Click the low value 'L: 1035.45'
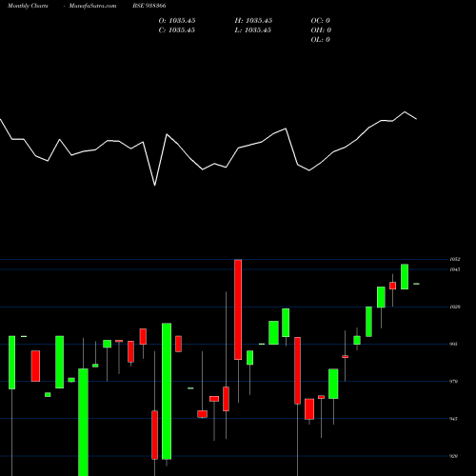The image size is (476, 476). click(x=253, y=30)
